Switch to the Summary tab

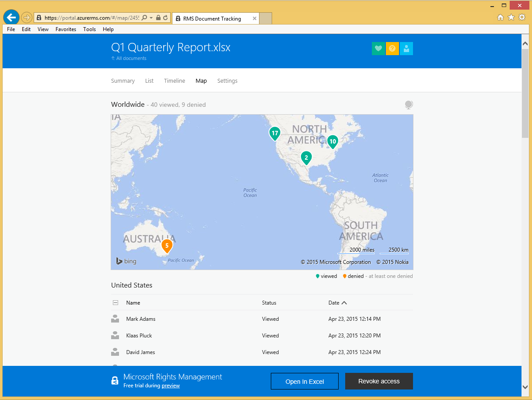click(x=123, y=81)
